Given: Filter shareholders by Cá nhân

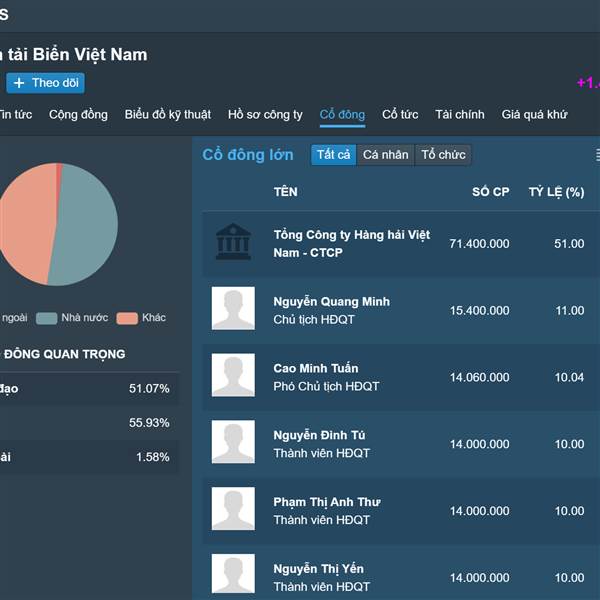Looking at the screenshot, I should click(385, 155).
